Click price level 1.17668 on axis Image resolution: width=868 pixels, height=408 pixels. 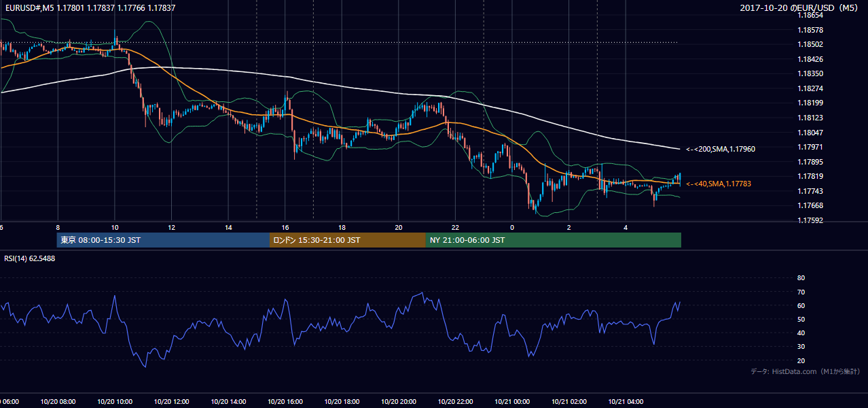click(810, 206)
